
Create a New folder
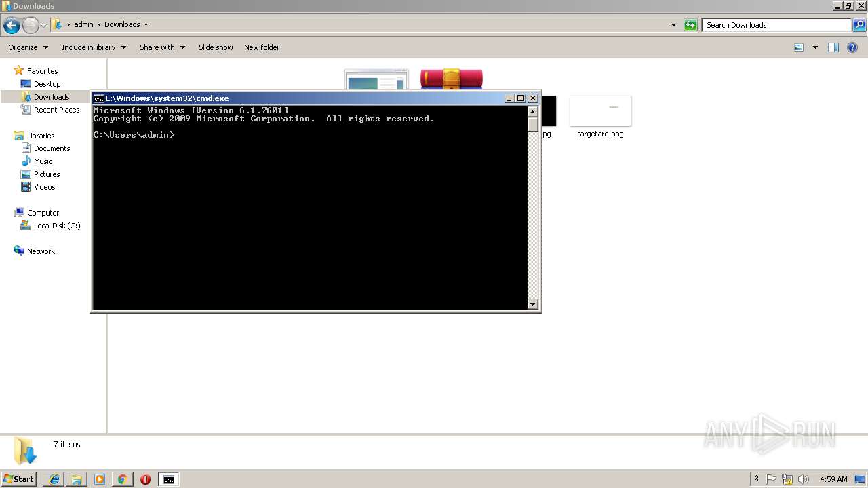tap(262, 47)
